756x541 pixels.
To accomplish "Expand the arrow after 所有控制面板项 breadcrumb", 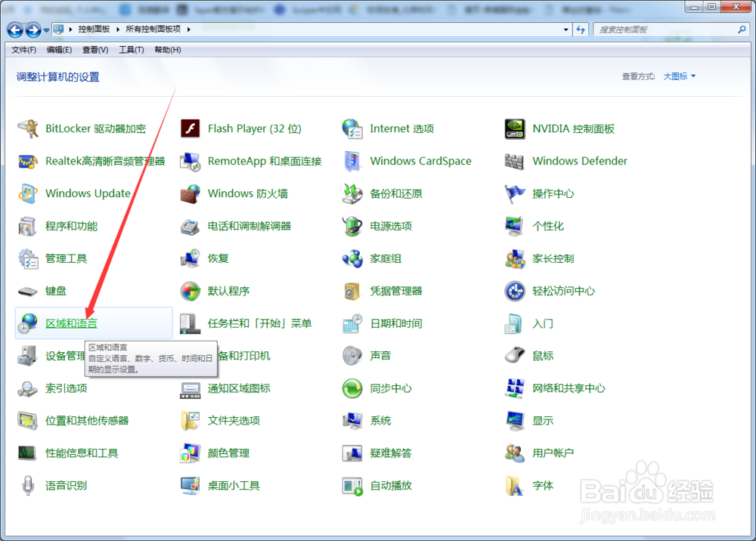I will [x=188, y=29].
